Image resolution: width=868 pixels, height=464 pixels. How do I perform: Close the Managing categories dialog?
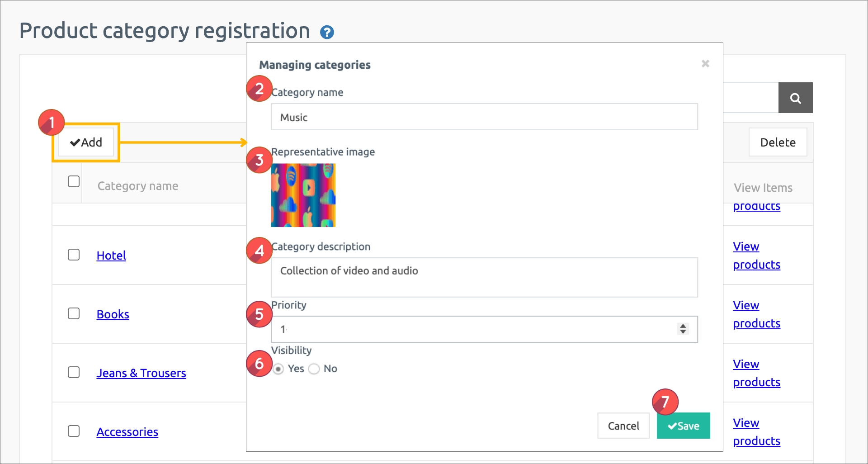[705, 64]
